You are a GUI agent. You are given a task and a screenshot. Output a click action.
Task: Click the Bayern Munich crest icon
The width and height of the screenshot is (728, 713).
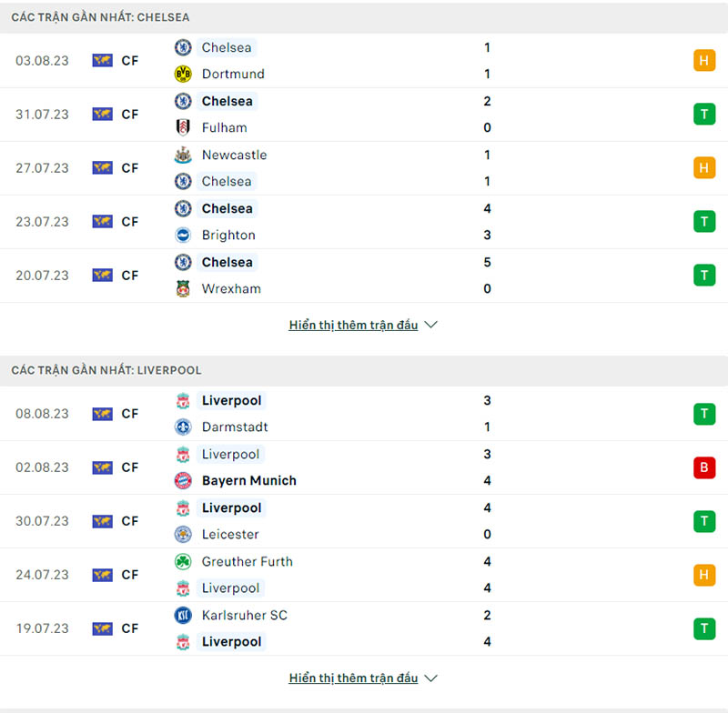[183, 480]
